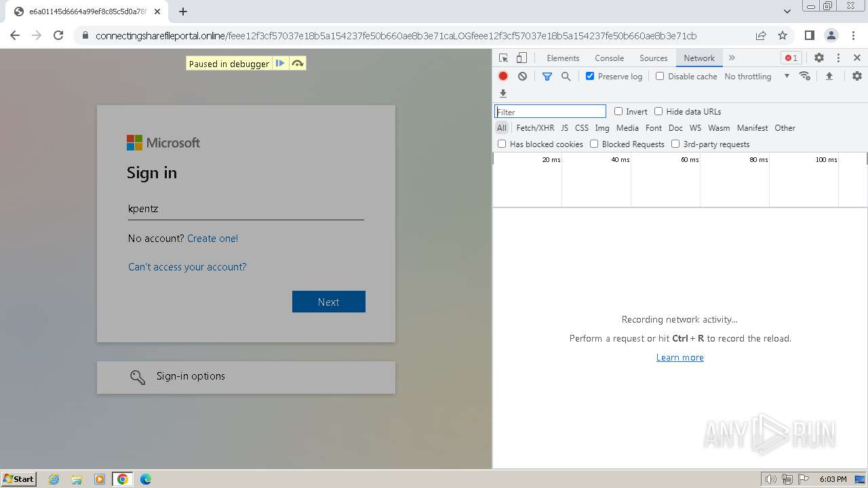Open the No throttling dropdown
This screenshot has height=488, width=868.
pos(757,77)
